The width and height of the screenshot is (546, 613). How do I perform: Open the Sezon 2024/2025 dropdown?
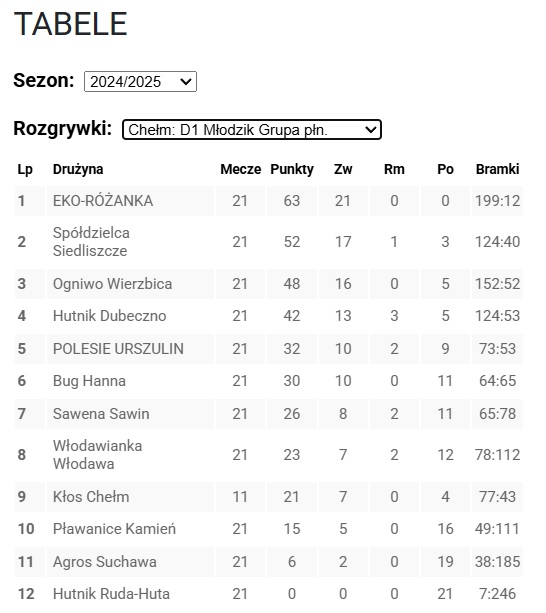[x=140, y=81]
